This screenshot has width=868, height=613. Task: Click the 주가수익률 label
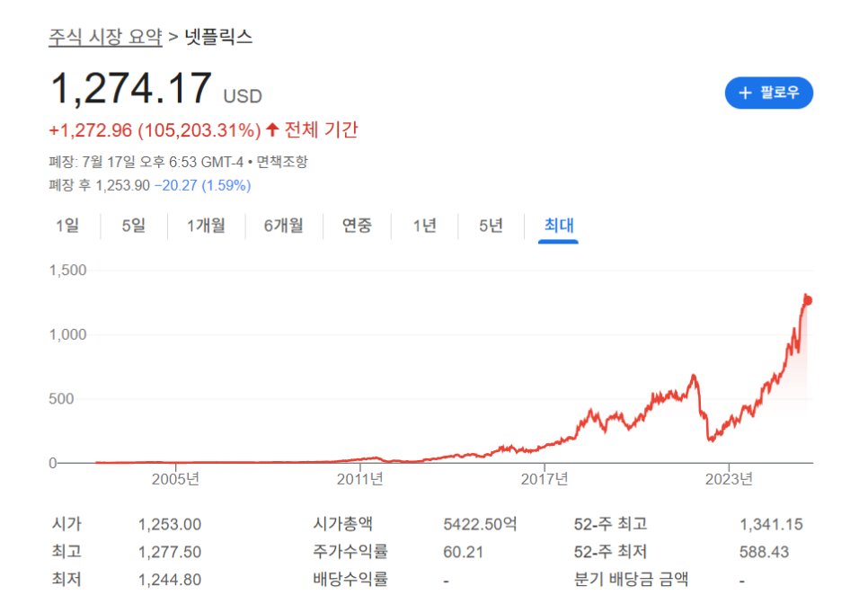pos(350,552)
